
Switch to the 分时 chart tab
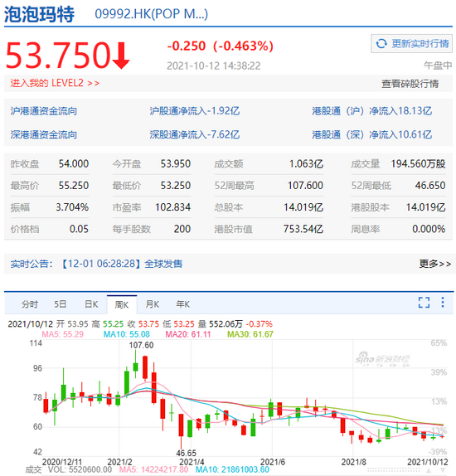[x=30, y=304]
